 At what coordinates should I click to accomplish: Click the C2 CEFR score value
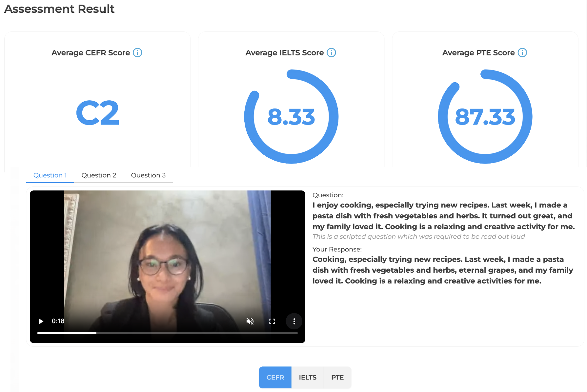coord(97,113)
